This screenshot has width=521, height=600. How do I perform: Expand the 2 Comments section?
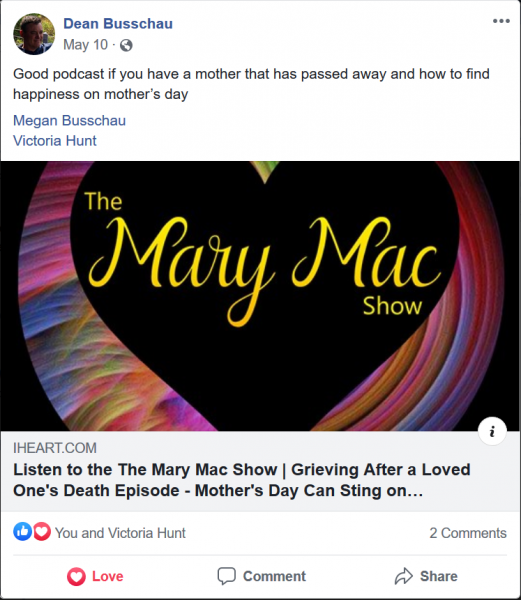pos(468,533)
